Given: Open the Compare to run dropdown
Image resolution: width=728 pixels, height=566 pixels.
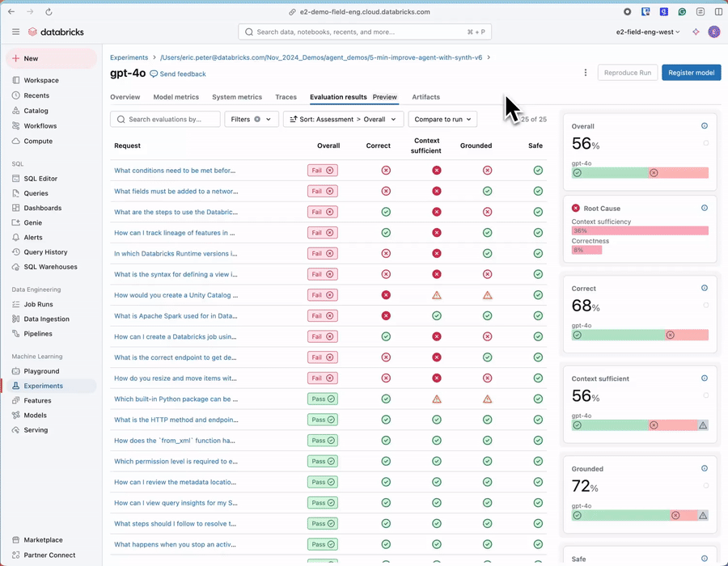Looking at the screenshot, I should click(442, 119).
